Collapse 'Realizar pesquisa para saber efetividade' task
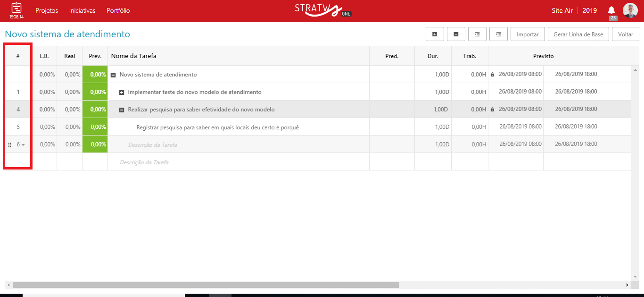Image resolution: width=644 pixels, height=297 pixels. [x=122, y=110]
